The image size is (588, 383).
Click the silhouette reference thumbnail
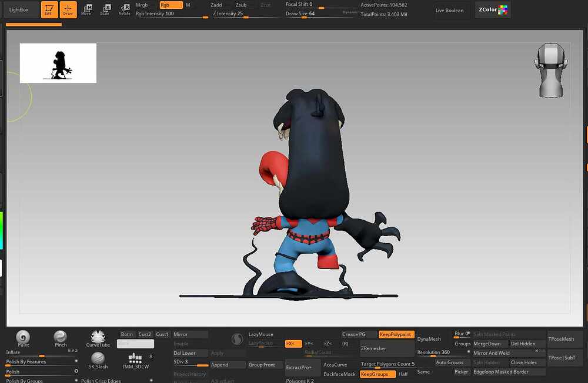pyautogui.click(x=58, y=63)
